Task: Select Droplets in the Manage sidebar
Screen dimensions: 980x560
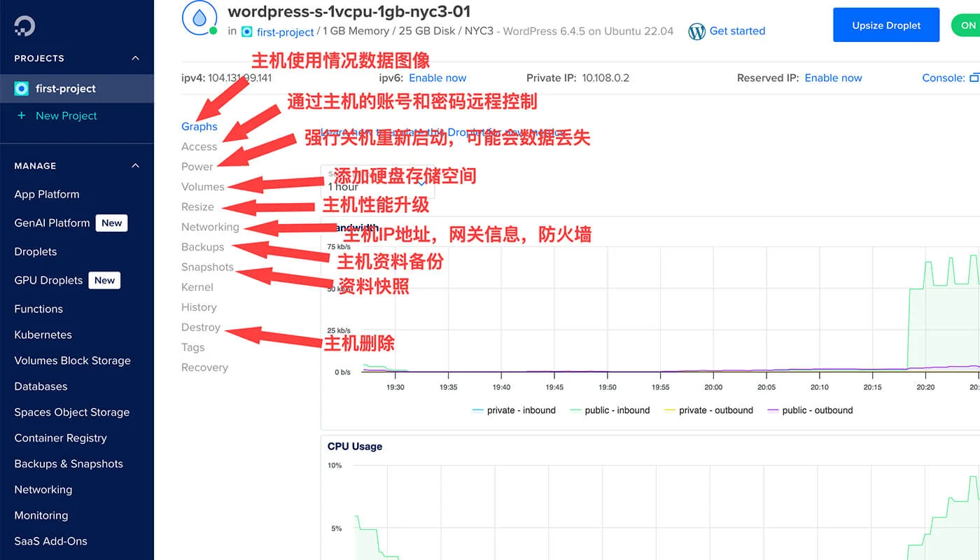Action: [35, 251]
